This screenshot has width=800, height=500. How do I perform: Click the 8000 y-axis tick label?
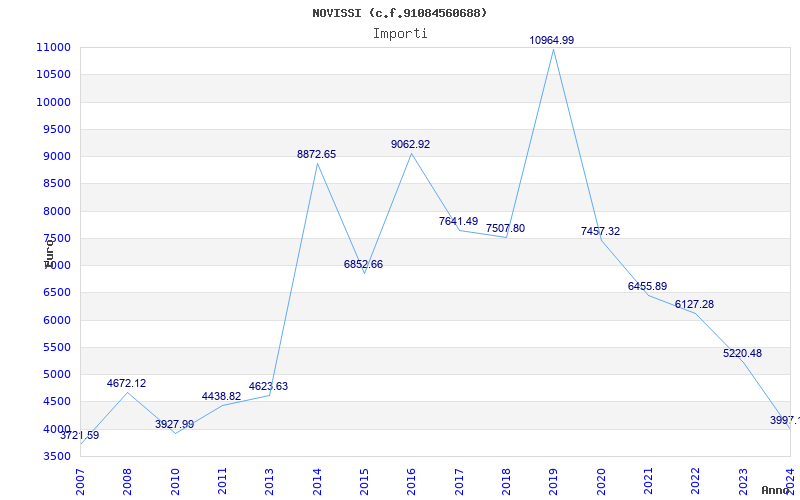(56, 211)
